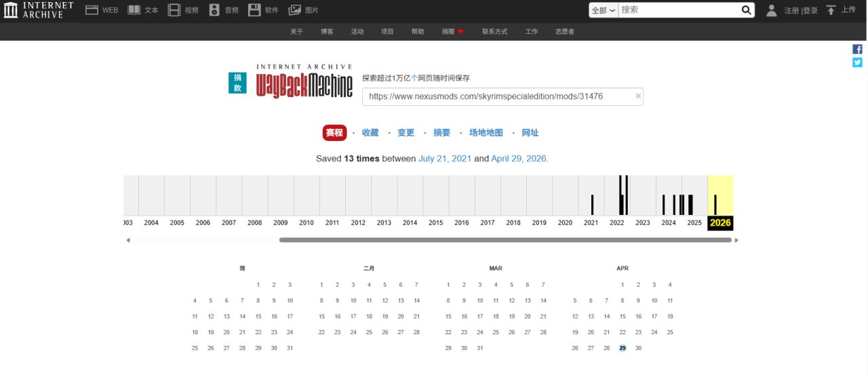The height and width of the screenshot is (377, 868).
Task: Click the timeline scroll-left arrow
Action: [128, 240]
